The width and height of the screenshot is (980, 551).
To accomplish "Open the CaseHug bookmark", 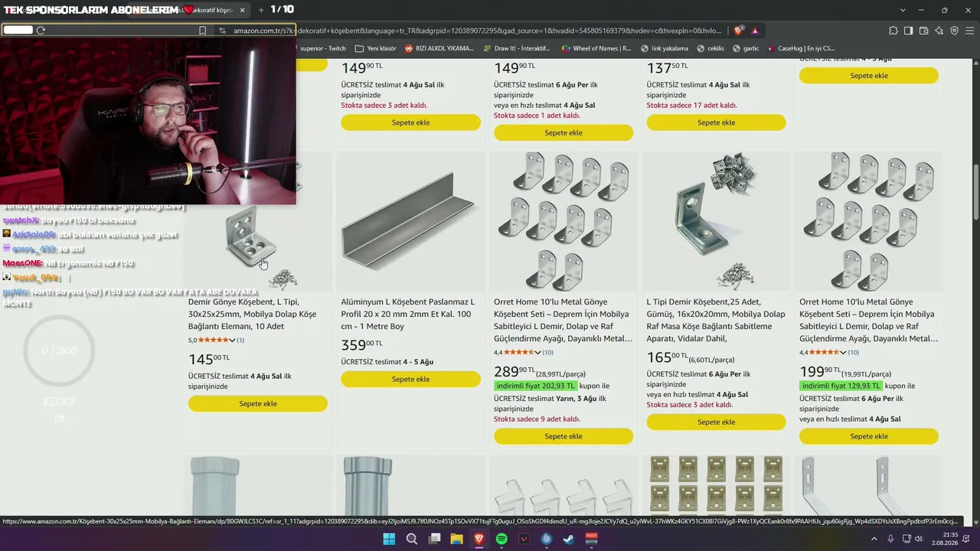I will (800, 48).
